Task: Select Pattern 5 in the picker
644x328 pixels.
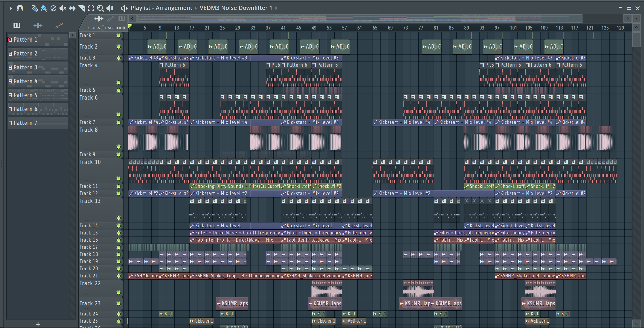Action: point(38,95)
